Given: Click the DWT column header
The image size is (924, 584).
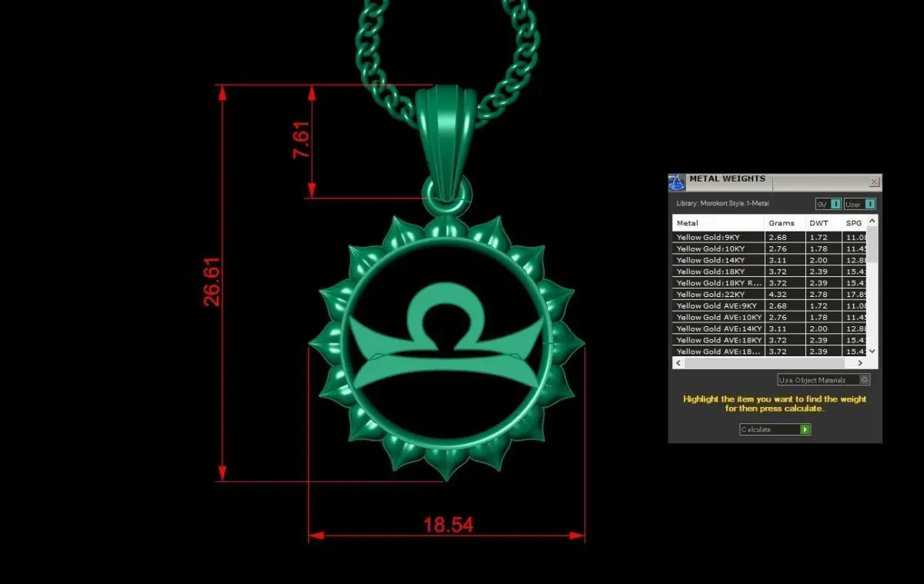Looking at the screenshot, I should (823, 223).
